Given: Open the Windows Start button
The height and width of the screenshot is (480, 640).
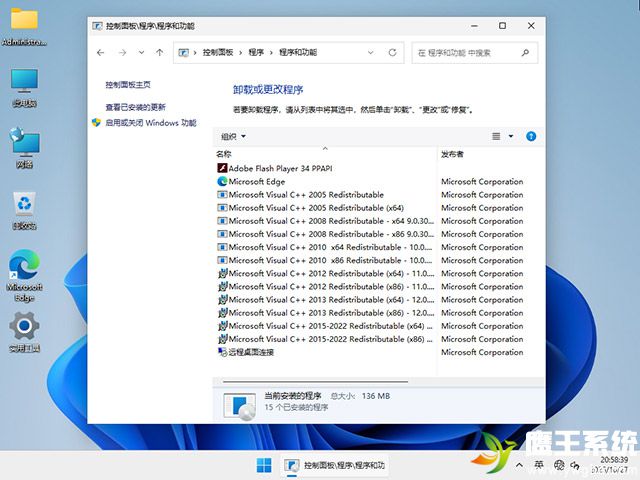Looking at the screenshot, I should (264, 465).
